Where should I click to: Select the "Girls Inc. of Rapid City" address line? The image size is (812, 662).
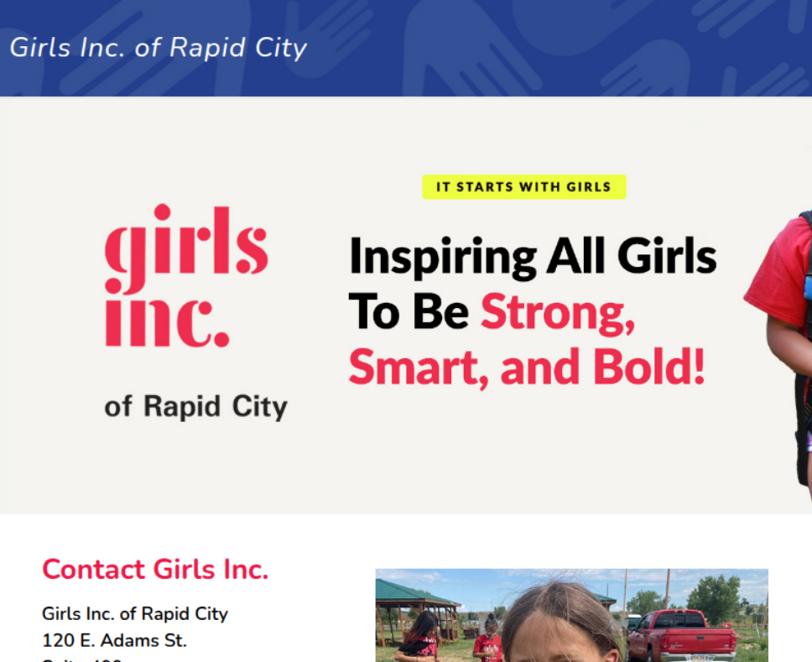(135, 613)
